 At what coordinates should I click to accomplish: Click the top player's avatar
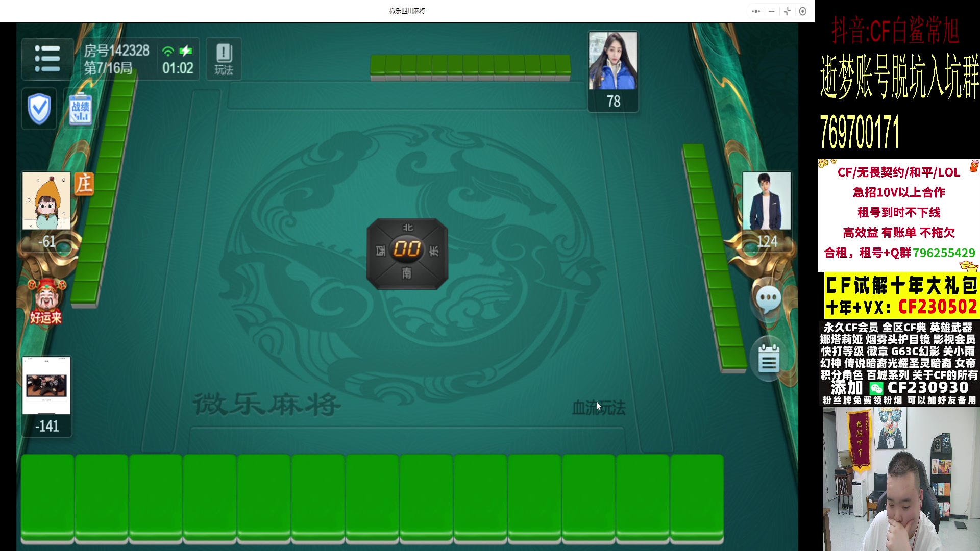(x=612, y=61)
